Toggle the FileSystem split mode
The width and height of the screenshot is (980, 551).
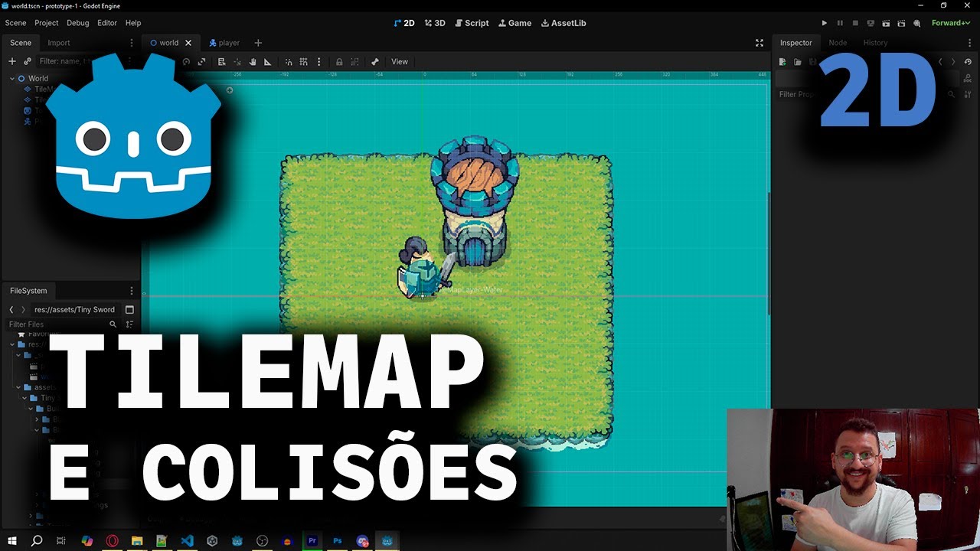129,310
